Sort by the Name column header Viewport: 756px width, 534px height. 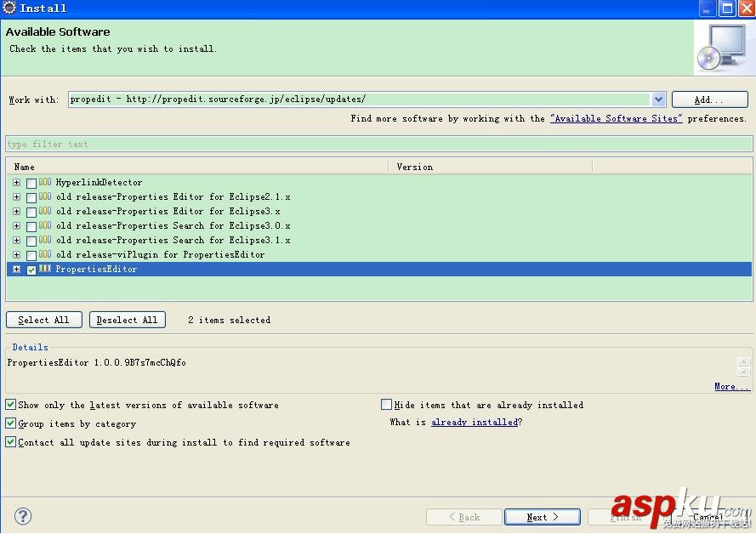[197, 167]
